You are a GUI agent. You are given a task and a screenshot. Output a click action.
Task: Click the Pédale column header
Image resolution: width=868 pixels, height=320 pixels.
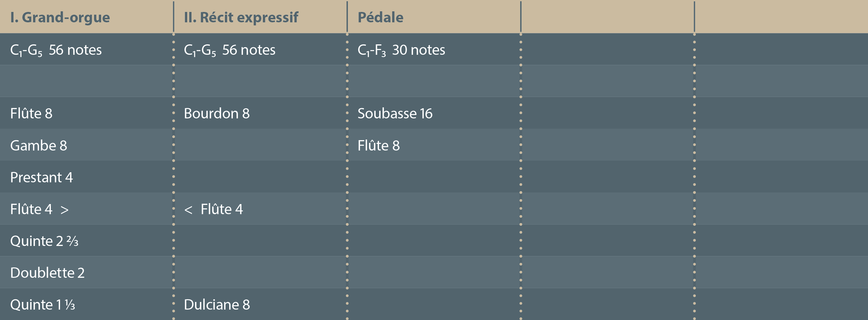click(380, 17)
